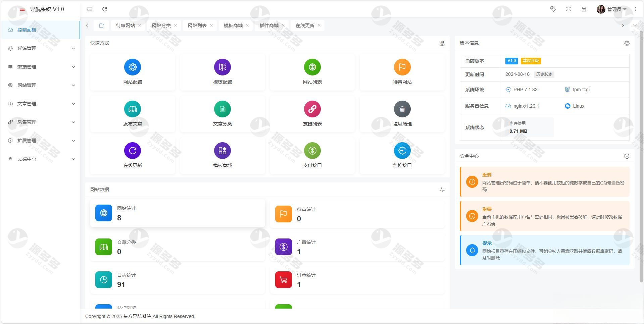The width and height of the screenshot is (644, 324).
Task: Click the lock screen icon
Action: (x=584, y=9)
